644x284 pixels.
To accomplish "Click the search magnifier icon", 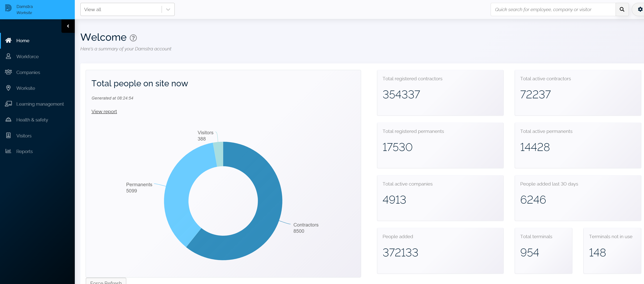I will pos(622,9).
